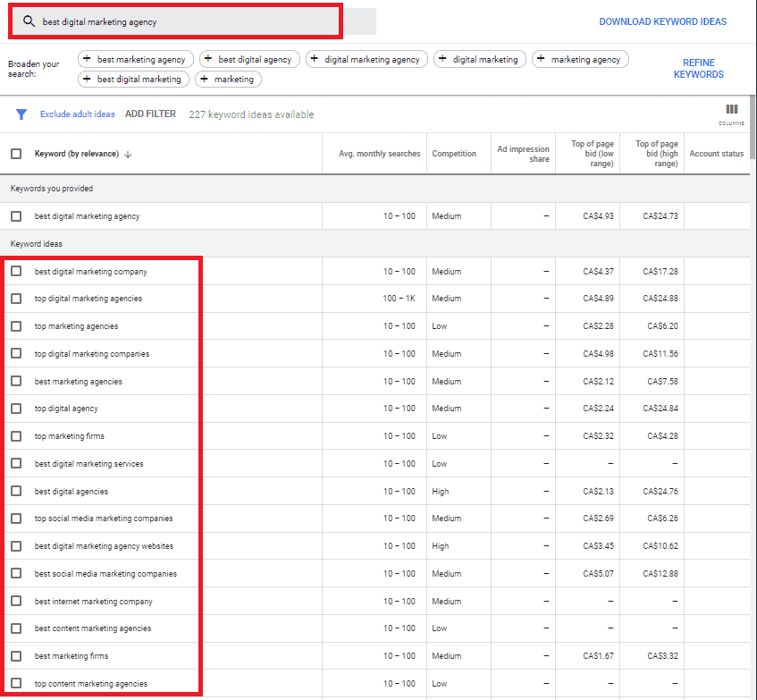757x700 pixels.
Task: Click the vertical scrollbar thumb
Action: click(753, 126)
